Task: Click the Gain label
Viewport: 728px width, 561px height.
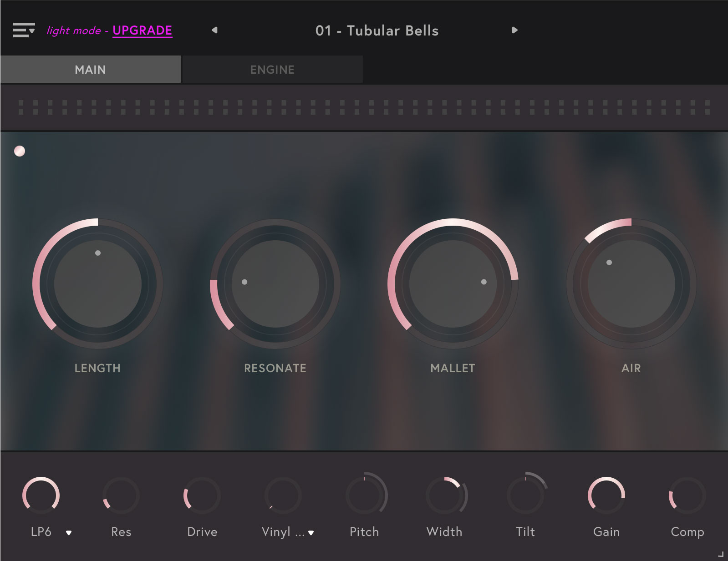Action: point(606,532)
